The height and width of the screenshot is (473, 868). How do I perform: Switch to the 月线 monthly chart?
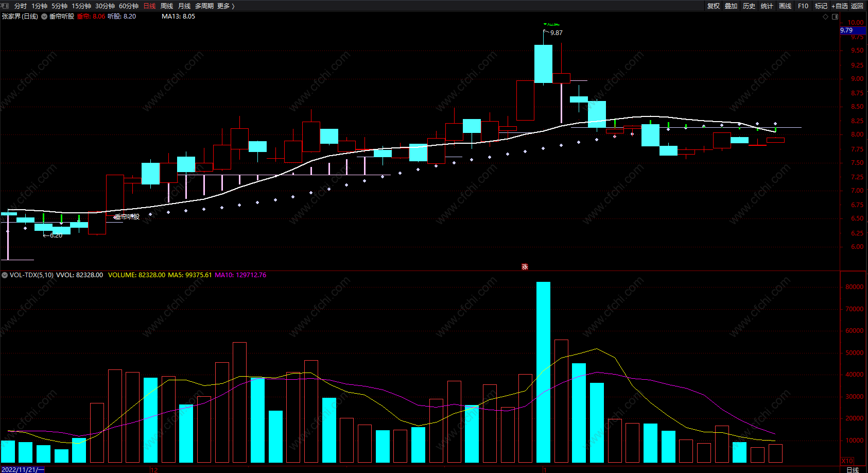[x=184, y=6]
